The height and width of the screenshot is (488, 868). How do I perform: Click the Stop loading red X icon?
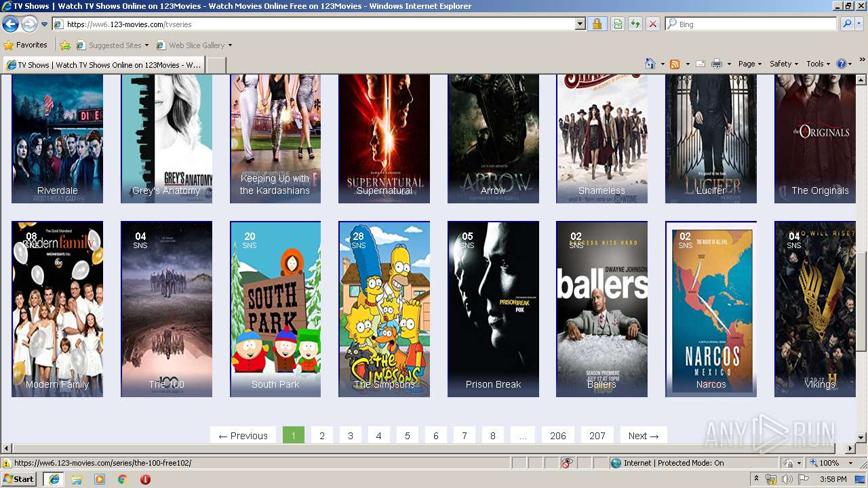[652, 24]
